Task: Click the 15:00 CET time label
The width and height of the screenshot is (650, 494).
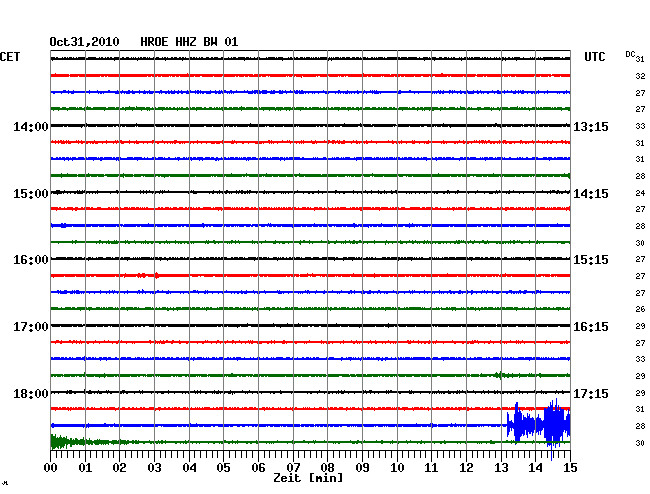Action: click(31, 194)
